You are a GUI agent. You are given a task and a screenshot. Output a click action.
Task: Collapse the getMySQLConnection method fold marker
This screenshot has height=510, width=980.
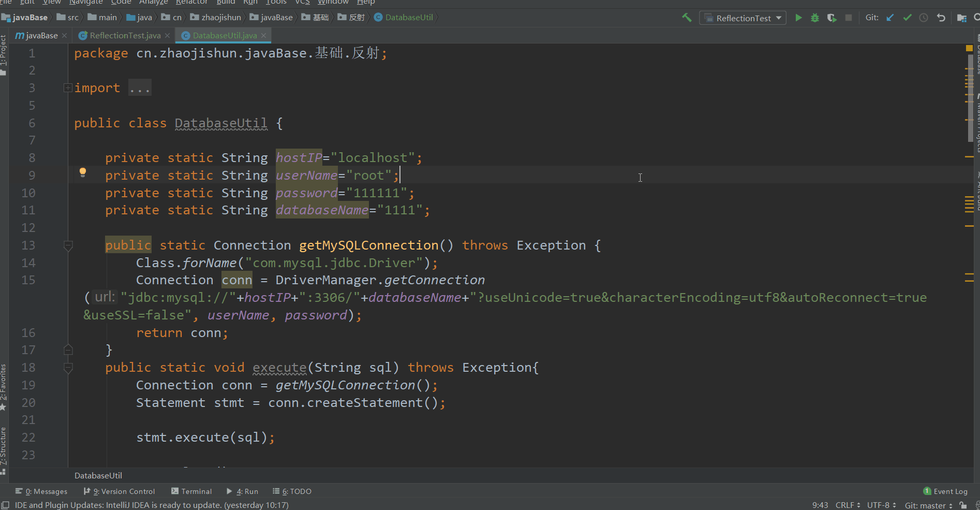[x=68, y=245]
